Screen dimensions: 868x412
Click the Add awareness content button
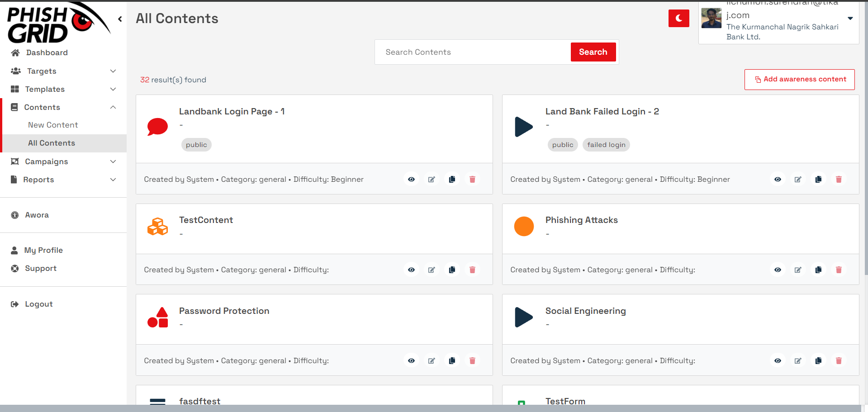pyautogui.click(x=799, y=79)
